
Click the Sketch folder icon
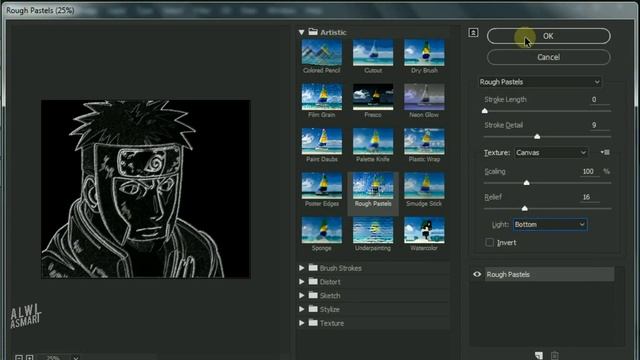coord(313,295)
